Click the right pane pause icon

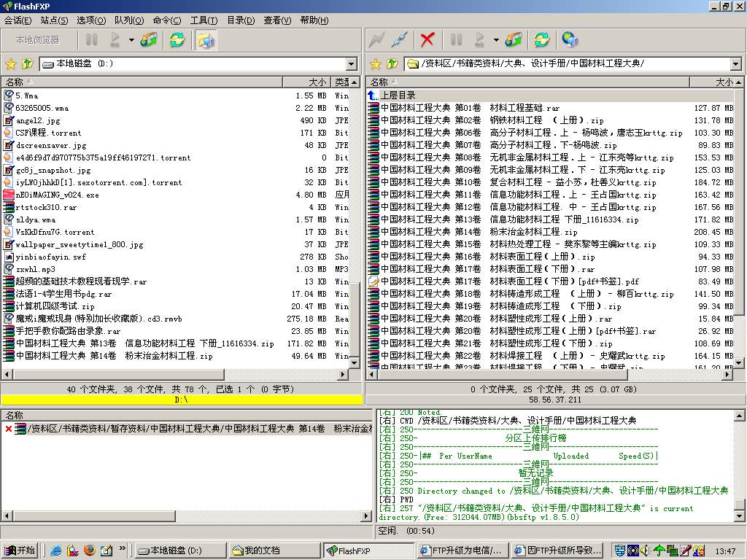[456, 39]
